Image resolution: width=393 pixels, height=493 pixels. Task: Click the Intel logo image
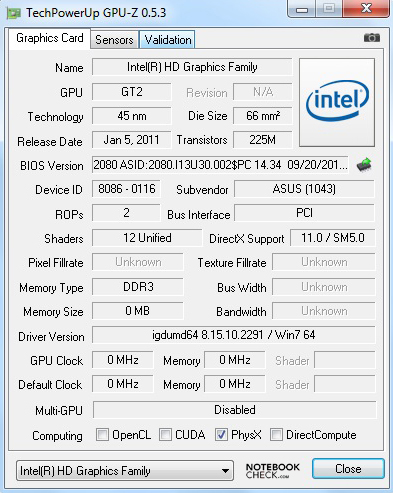(x=337, y=102)
